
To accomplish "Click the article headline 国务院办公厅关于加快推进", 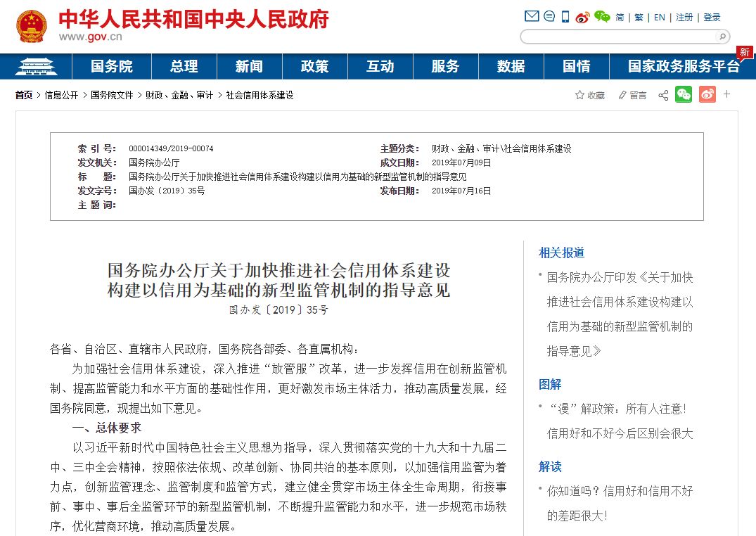I will tap(278, 280).
